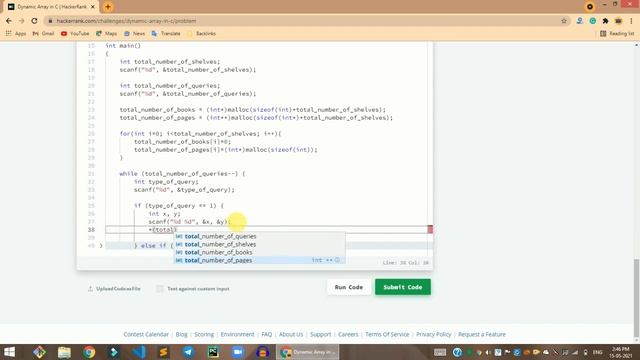640x360 pixels.
Task: Open the Windows Start menu
Action: click(x=9, y=352)
